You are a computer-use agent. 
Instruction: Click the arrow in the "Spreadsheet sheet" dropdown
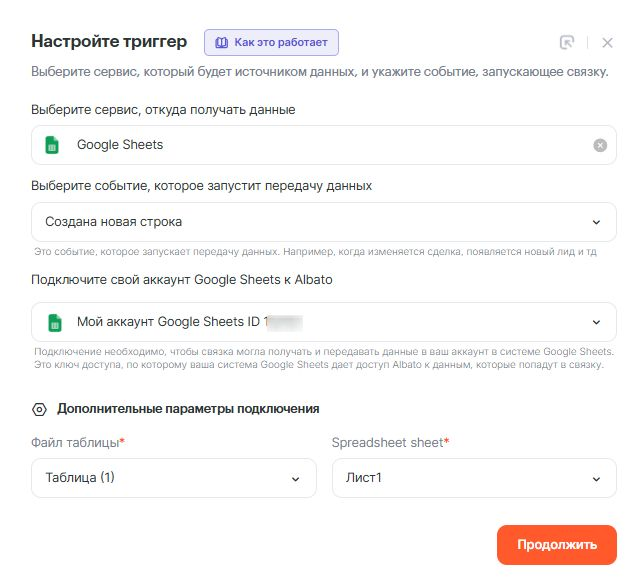pos(596,478)
